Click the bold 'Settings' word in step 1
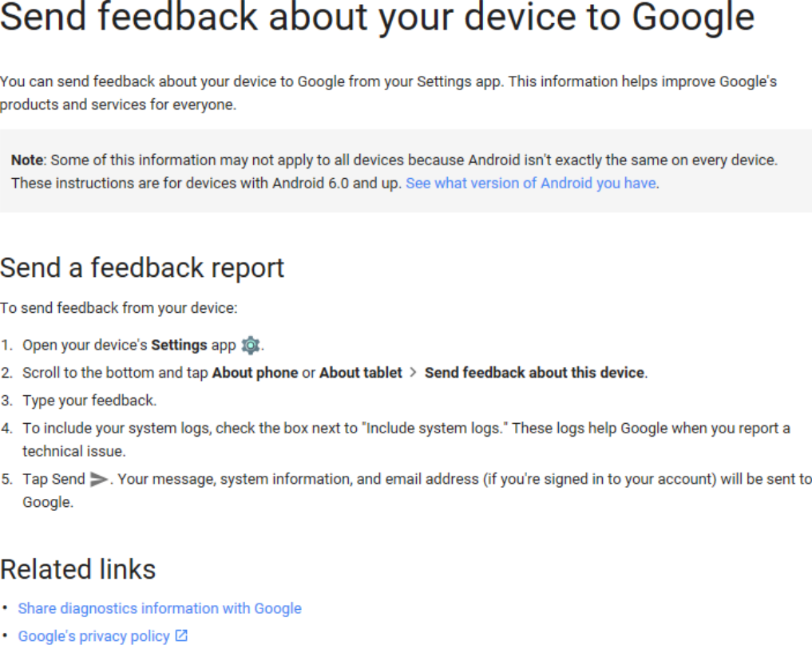This screenshot has width=812, height=645. pos(179,346)
